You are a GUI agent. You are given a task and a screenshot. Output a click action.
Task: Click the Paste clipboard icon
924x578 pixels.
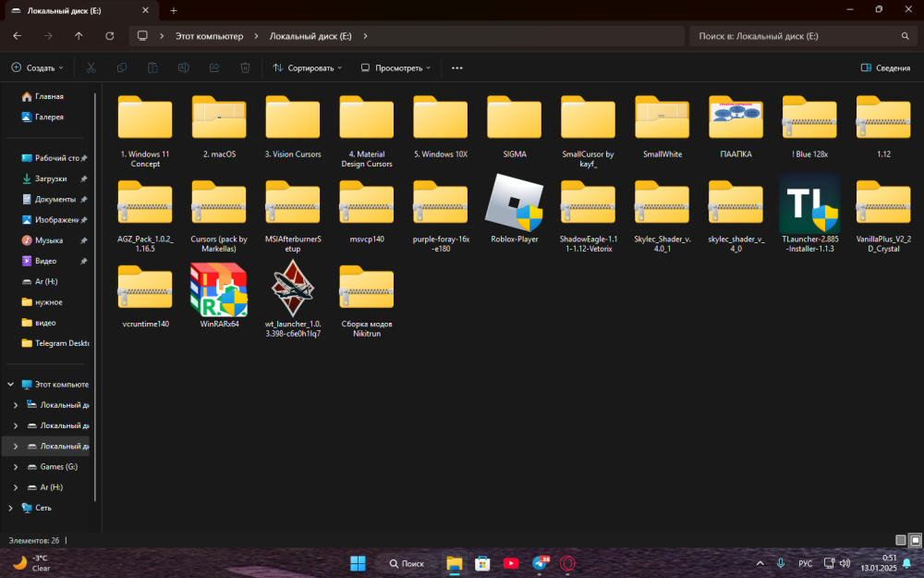[x=152, y=68]
